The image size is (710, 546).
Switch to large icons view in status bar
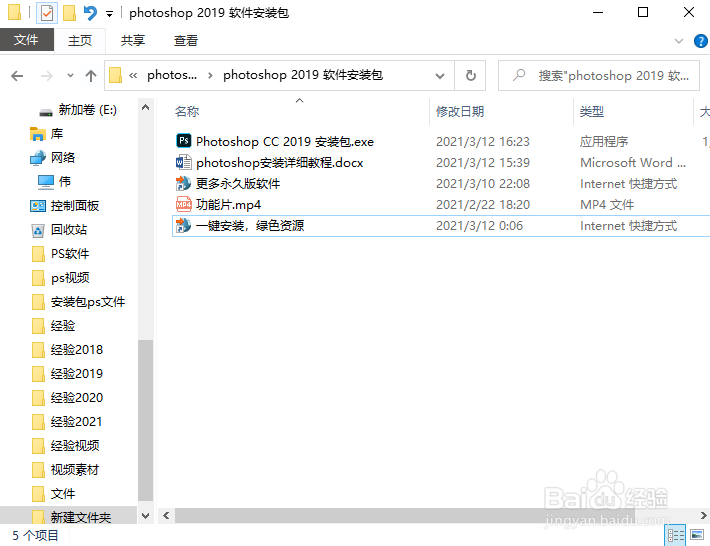click(697, 535)
